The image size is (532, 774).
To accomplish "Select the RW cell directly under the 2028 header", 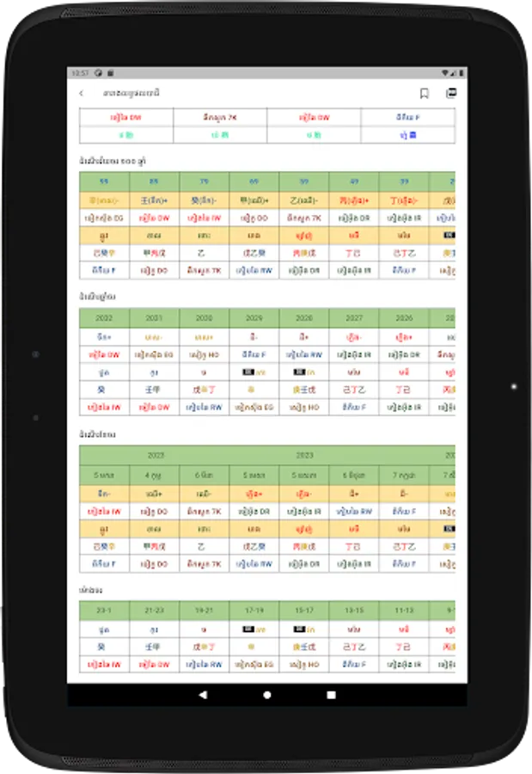I will click(x=304, y=354).
